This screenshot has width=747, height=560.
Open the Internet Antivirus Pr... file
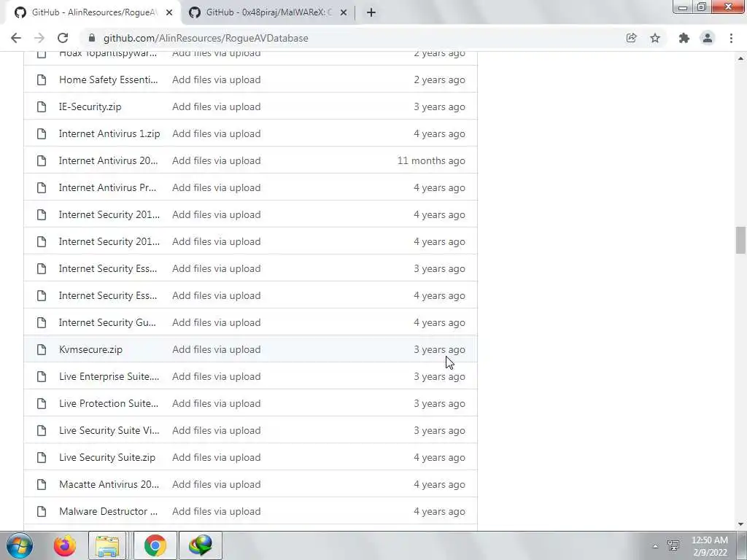click(108, 187)
